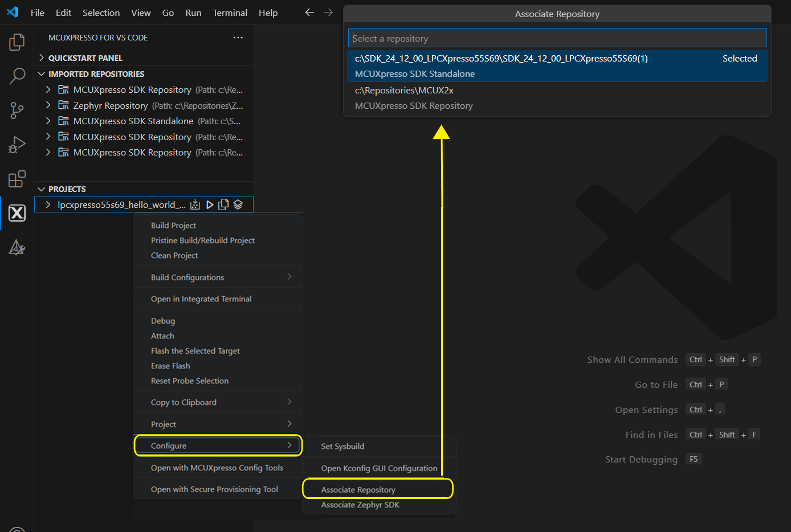
Task: Open the View menu
Action: [141, 13]
